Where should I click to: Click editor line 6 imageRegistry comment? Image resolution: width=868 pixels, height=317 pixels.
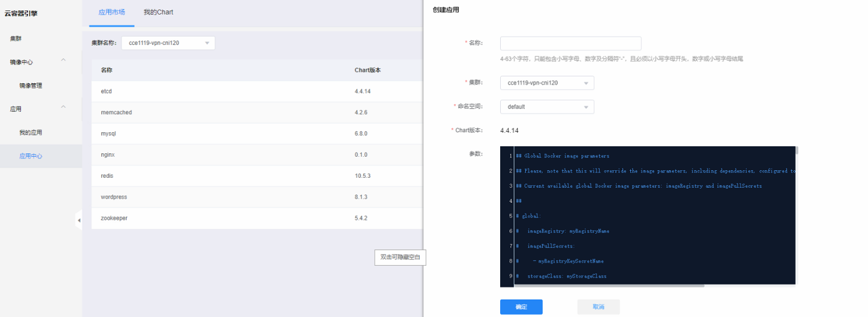pyautogui.click(x=563, y=231)
